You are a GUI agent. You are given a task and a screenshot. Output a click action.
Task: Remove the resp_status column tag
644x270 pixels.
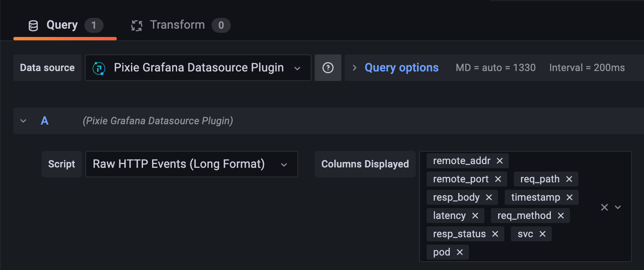pyautogui.click(x=495, y=234)
